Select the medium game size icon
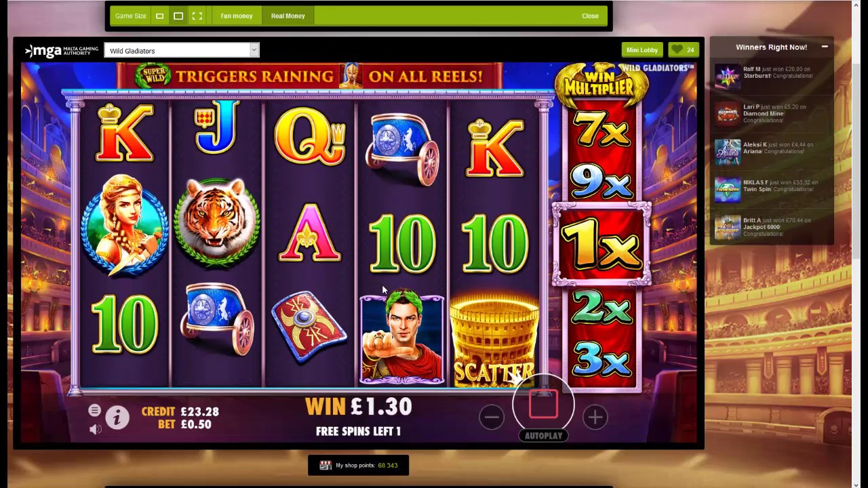Image resolution: width=868 pixels, height=488 pixels. click(178, 16)
